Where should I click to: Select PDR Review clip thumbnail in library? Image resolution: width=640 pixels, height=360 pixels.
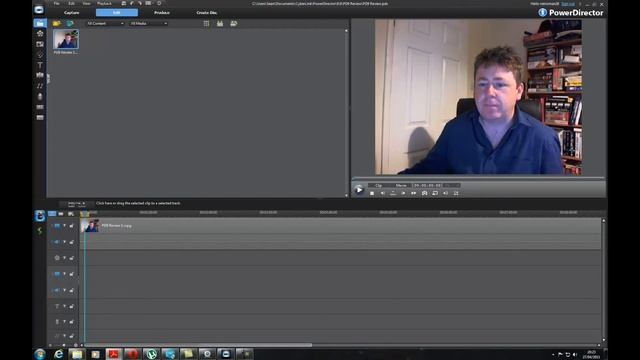click(x=66, y=40)
